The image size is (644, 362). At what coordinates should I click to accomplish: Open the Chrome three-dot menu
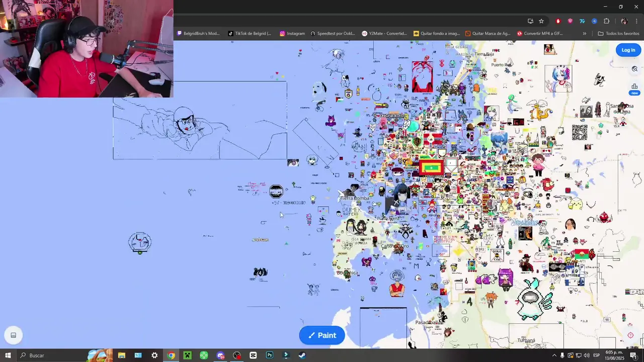pyautogui.click(x=636, y=21)
